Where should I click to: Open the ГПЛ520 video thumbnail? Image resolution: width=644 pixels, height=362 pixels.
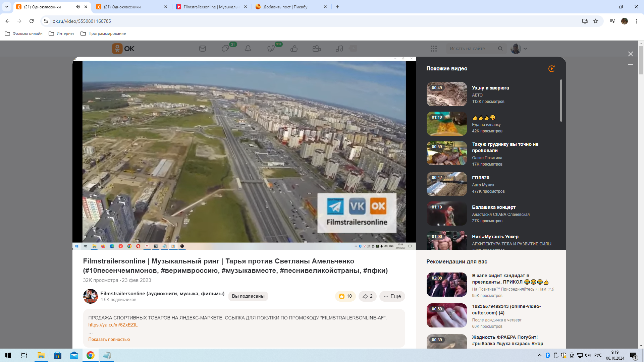(x=446, y=184)
